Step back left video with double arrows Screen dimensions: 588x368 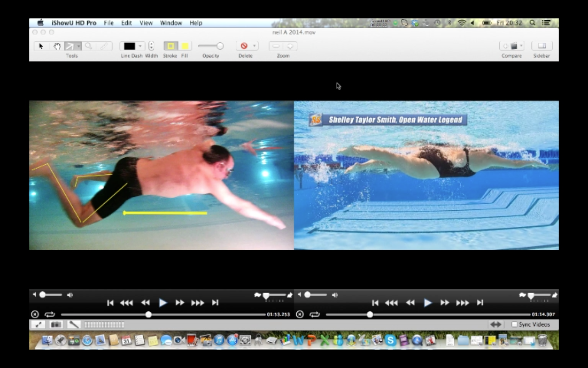coord(146,303)
